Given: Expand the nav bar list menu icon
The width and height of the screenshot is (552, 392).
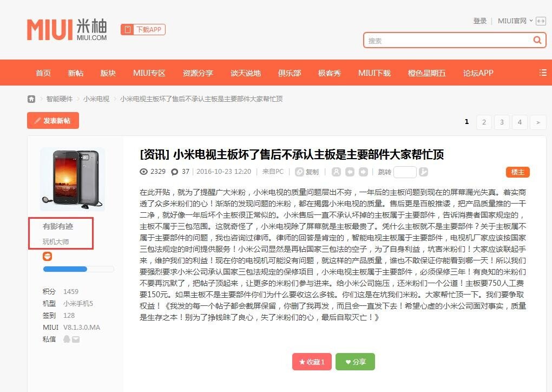Looking at the screenshot, I should pyautogui.click(x=543, y=73).
